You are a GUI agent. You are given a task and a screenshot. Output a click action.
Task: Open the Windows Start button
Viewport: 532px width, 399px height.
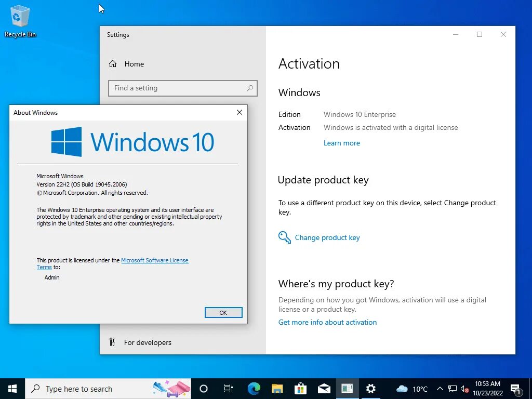click(x=12, y=389)
